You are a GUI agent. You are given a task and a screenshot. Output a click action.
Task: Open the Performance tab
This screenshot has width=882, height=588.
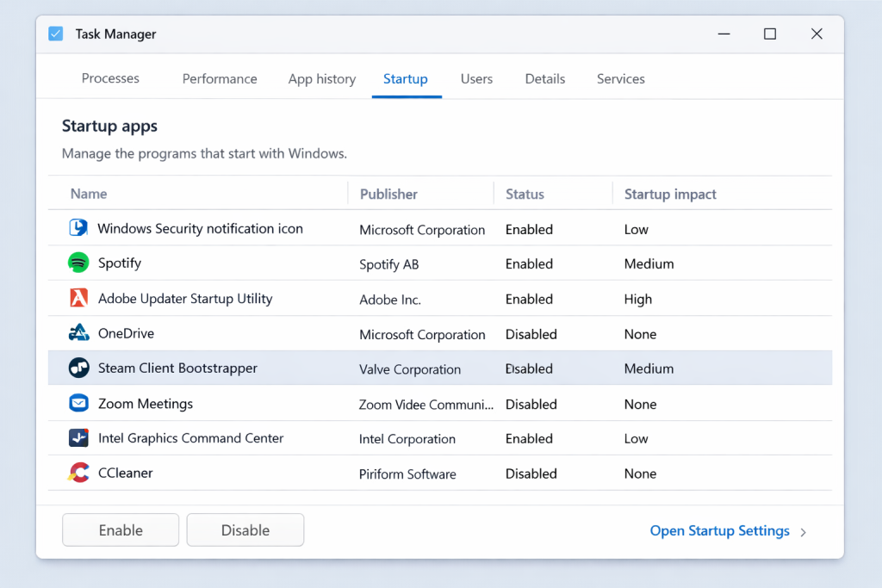click(x=220, y=78)
